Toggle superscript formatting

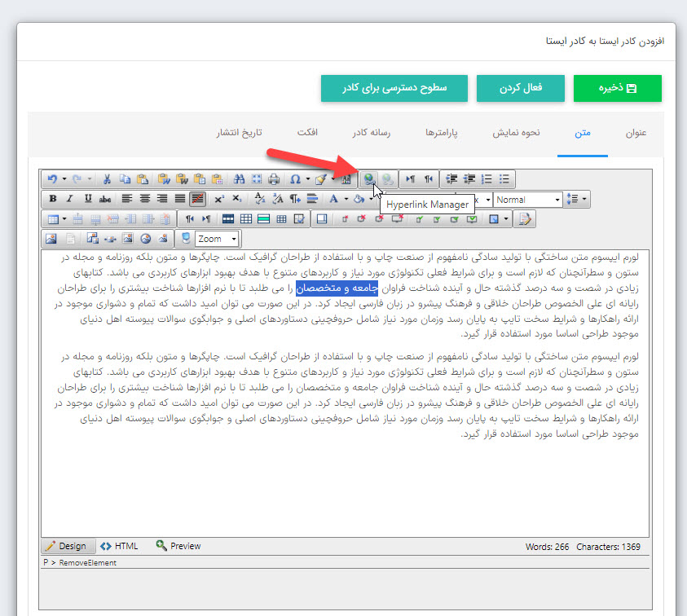pyautogui.click(x=218, y=199)
